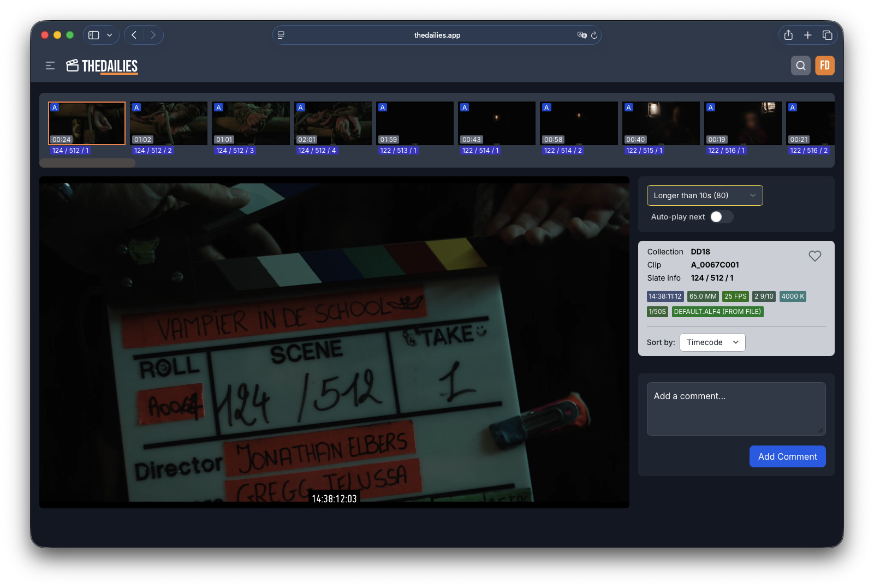
Task: Click the translate icon in address bar
Action: 582,35
